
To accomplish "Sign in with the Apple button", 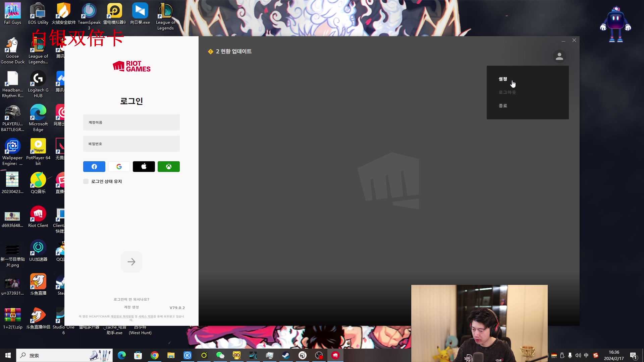I will 144,167.
